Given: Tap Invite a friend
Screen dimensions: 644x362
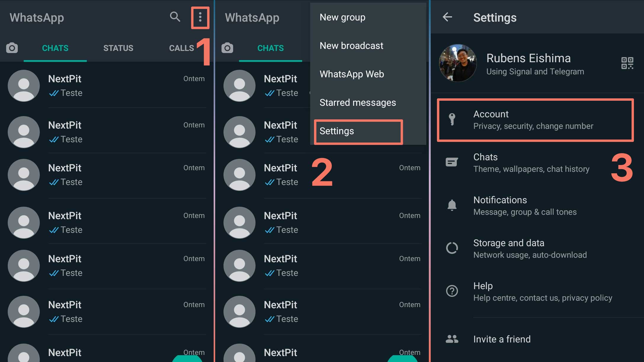Looking at the screenshot, I should tap(537, 339).
